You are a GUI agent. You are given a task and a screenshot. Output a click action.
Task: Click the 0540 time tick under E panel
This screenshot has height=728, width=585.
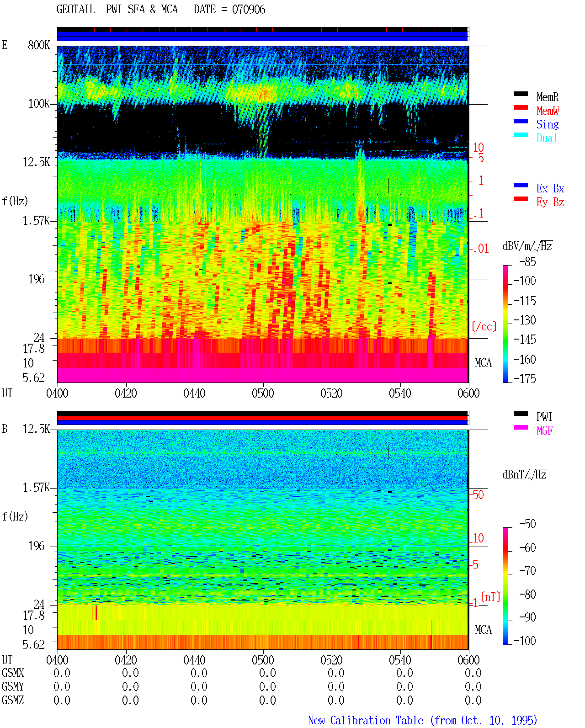click(x=400, y=393)
